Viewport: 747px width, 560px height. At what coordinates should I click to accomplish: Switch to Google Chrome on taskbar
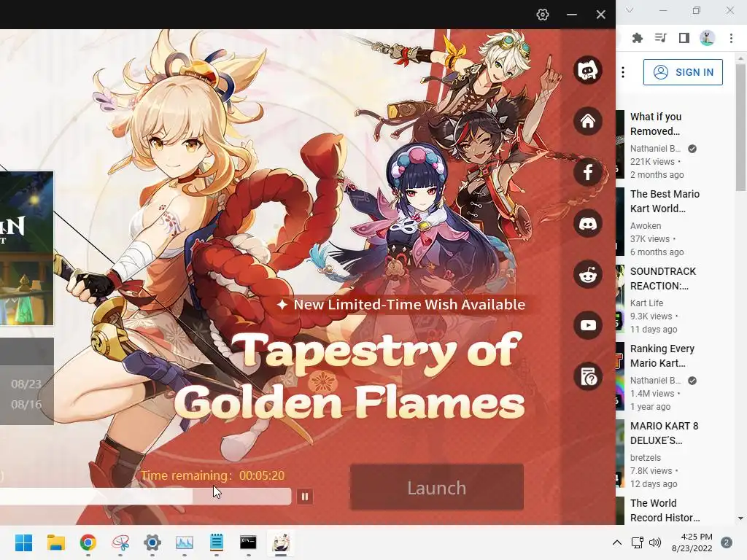click(88, 542)
